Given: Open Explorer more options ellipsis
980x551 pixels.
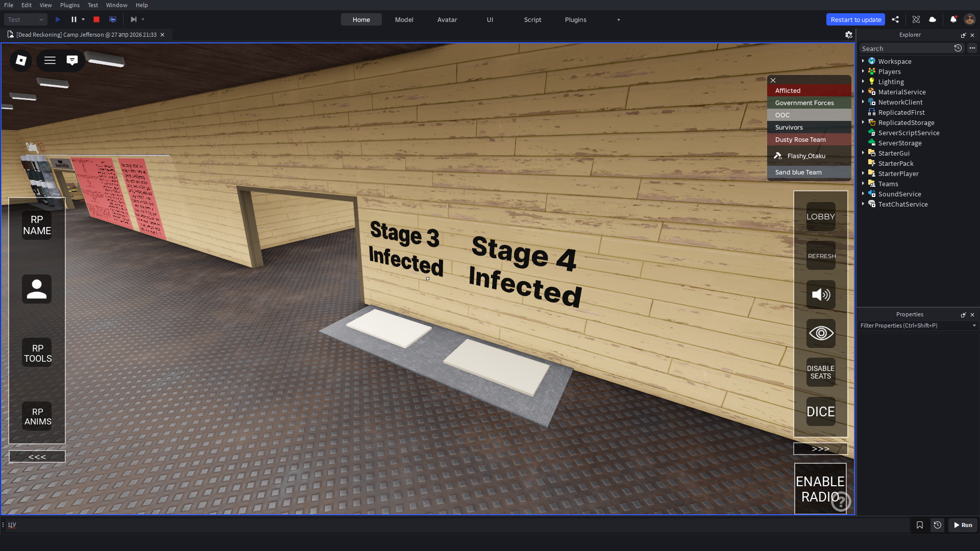Looking at the screenshot, I should coord(972,48).
